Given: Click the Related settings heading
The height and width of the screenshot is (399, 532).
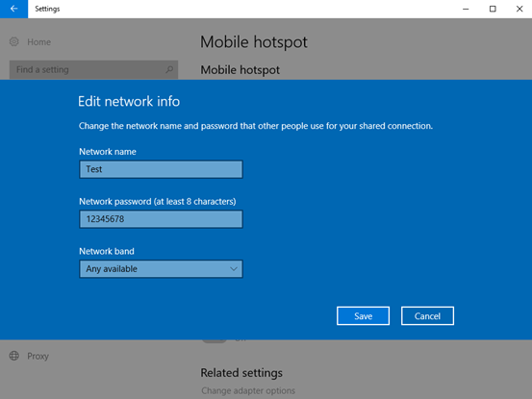Looking at the screenshot, I should point(241,373).
